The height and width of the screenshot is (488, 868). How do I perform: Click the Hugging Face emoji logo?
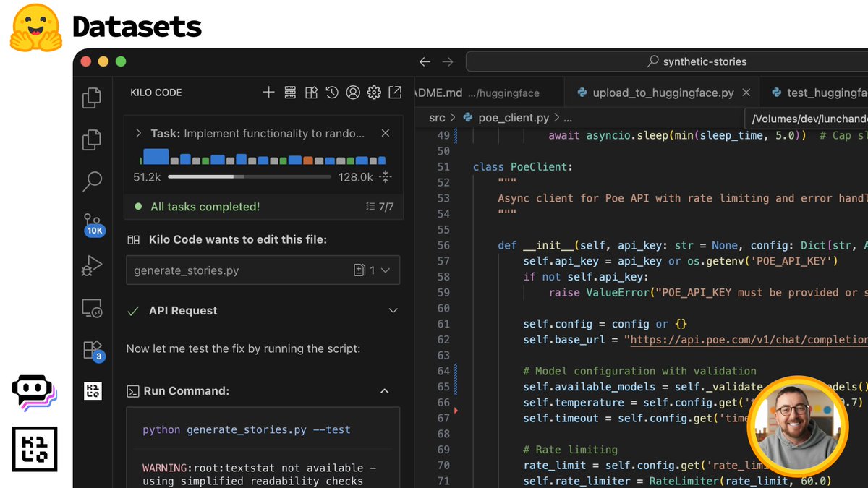coord(37,27)
